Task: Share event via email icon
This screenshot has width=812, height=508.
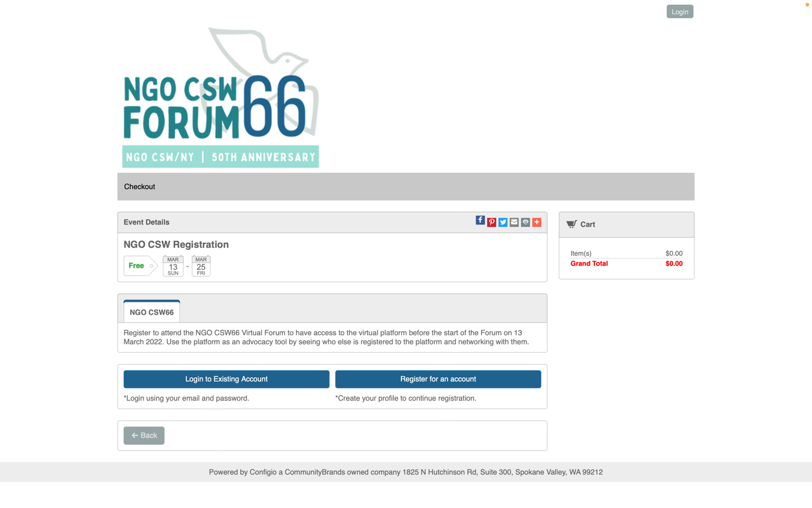Action: (x=514, y=222)
